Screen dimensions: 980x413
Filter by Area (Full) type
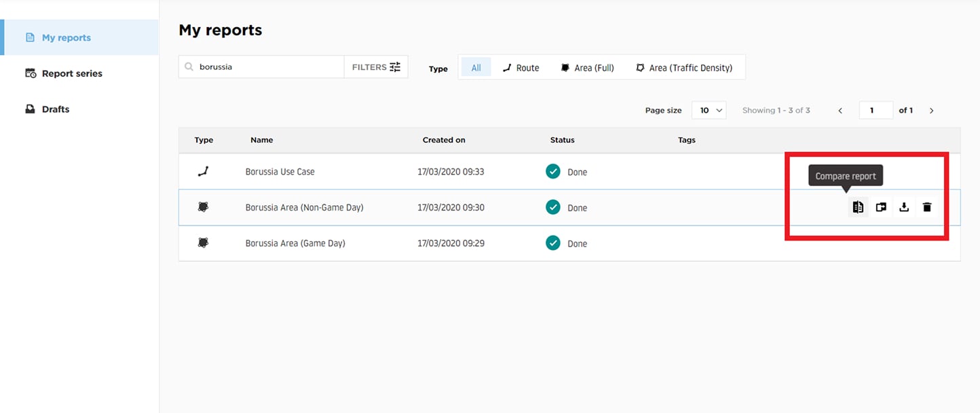pyautogui.click(x=587, y=67)
